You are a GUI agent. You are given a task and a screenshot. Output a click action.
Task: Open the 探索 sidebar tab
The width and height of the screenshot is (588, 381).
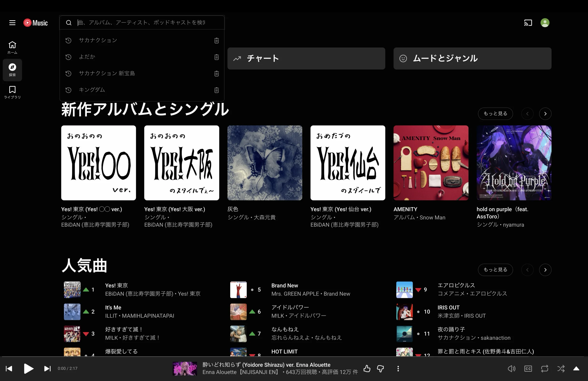tap(12, 70)
